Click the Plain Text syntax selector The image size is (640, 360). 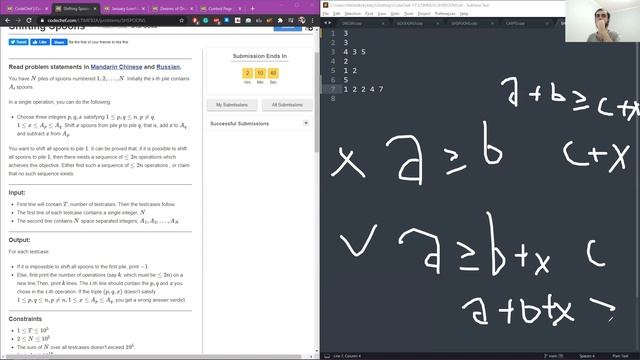click(620, 356)
